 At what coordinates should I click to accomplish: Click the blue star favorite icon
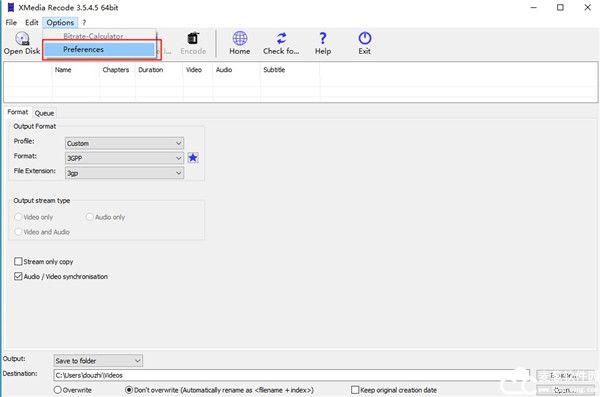click(193, 157)
